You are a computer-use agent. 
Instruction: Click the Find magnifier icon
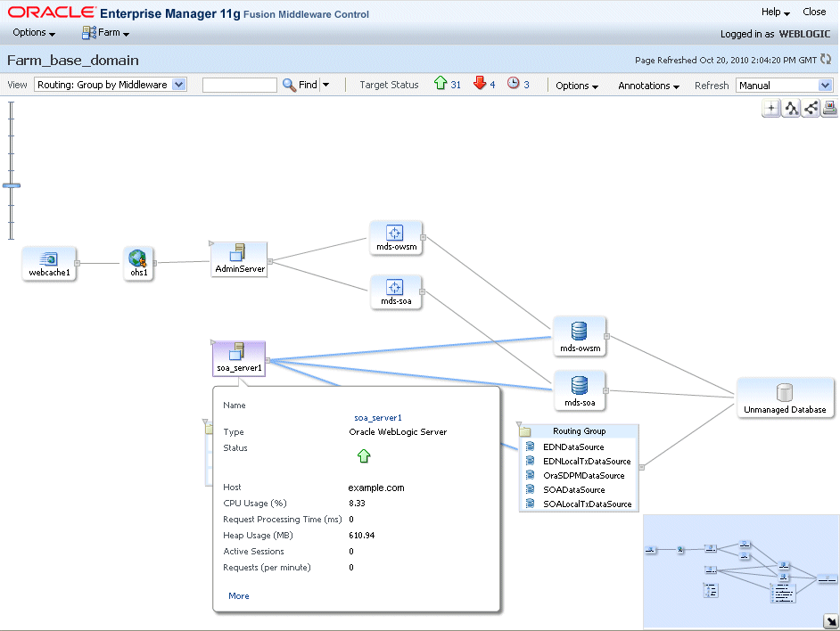point(289,85)
